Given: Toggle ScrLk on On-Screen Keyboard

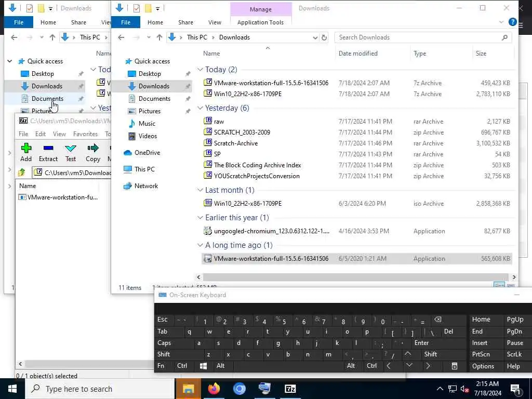Looking at the screenshot, I should [514, 354].
